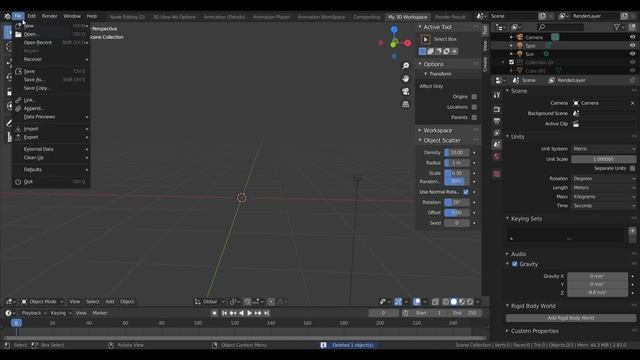This screenshot has height=360, width=640.
Task: Open the Export submenu
Action: tap(51, 138)
